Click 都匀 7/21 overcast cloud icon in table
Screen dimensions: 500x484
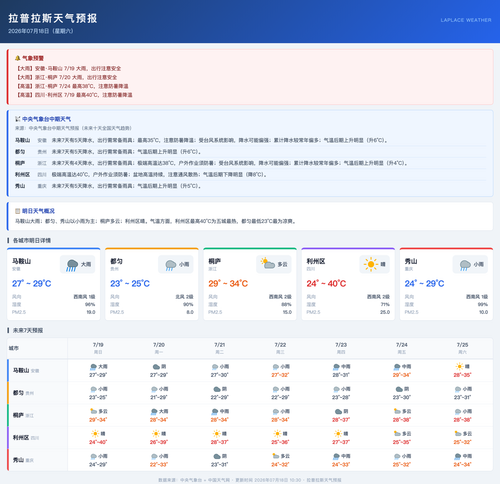pos(217,389)
